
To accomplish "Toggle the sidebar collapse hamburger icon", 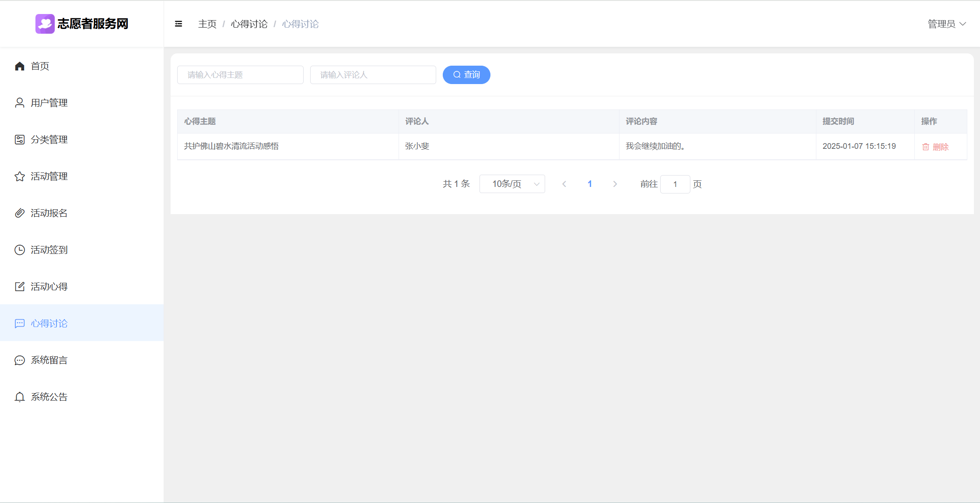I will [178, 24].
